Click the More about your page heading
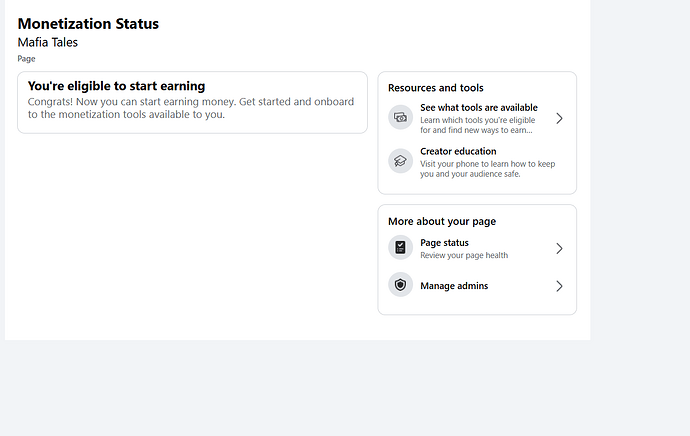 pyautogui.click(x=442, y=222)
